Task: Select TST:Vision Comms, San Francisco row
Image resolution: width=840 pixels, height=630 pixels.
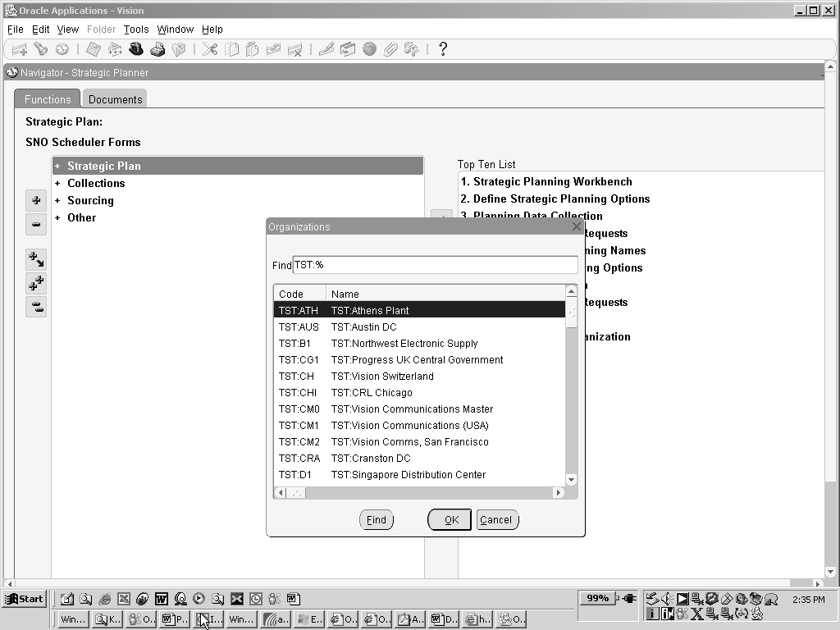Action: pos(419,442)
